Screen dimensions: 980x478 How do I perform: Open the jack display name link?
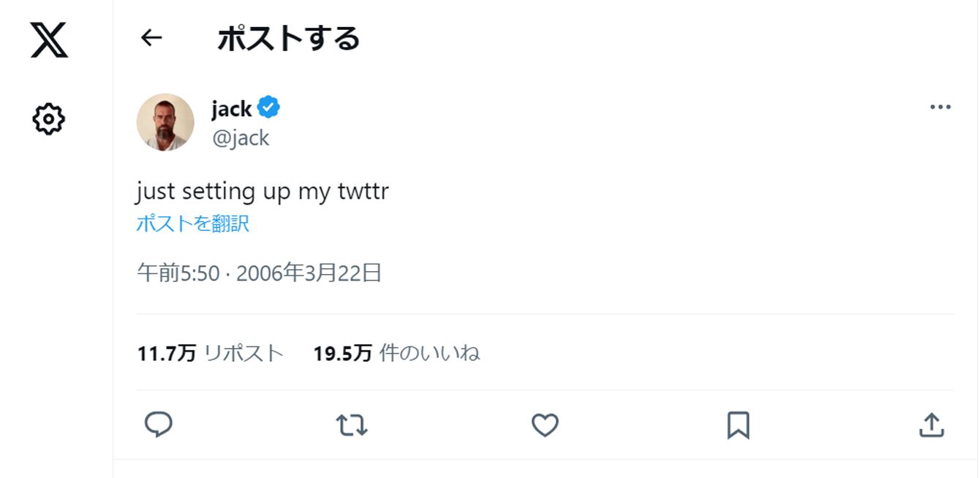[x=231, y=109]
